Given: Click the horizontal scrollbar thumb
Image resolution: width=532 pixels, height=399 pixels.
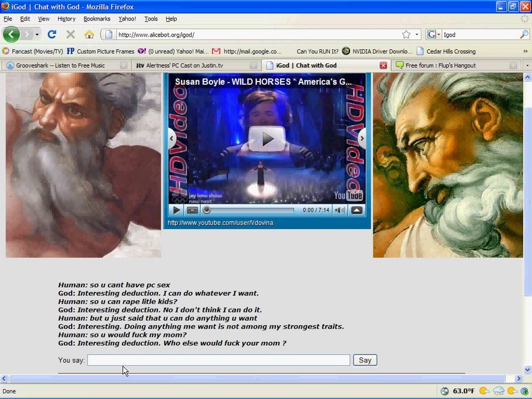Looking at the screenshot, I should 257,378.
